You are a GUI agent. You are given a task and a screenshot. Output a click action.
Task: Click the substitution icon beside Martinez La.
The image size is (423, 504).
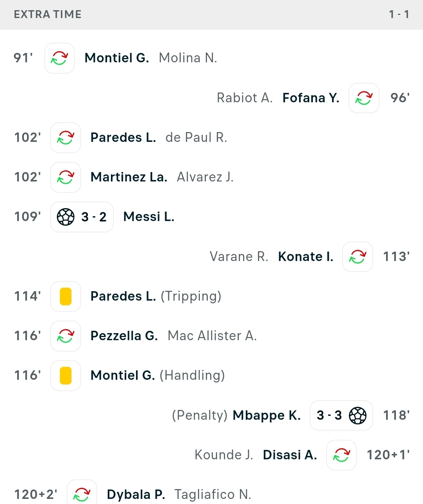click(65, 177)
